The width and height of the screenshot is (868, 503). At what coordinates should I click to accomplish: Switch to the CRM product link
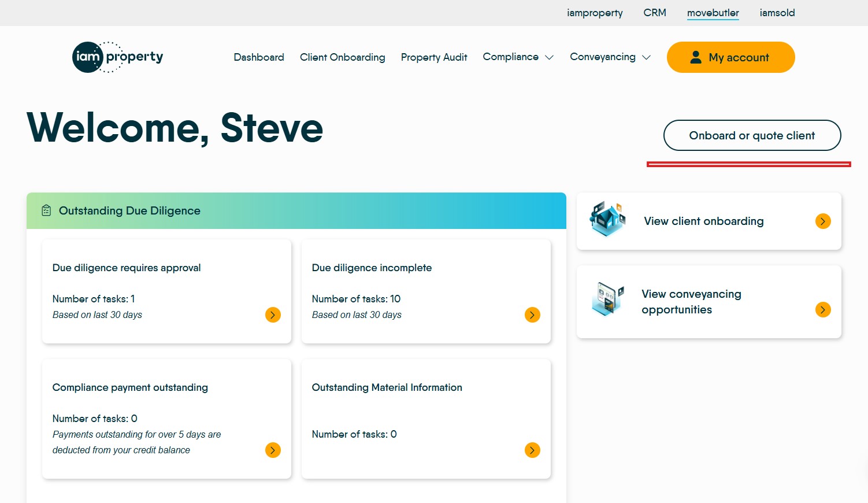655,13
